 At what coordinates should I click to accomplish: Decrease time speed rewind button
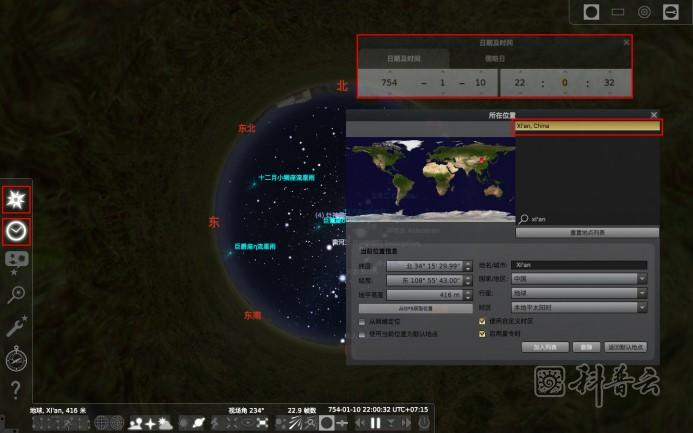tap(360, 423)
